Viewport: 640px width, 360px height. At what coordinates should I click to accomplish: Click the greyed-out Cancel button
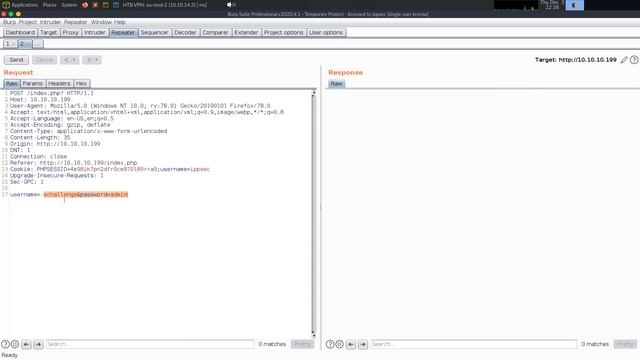pos(44,60)
